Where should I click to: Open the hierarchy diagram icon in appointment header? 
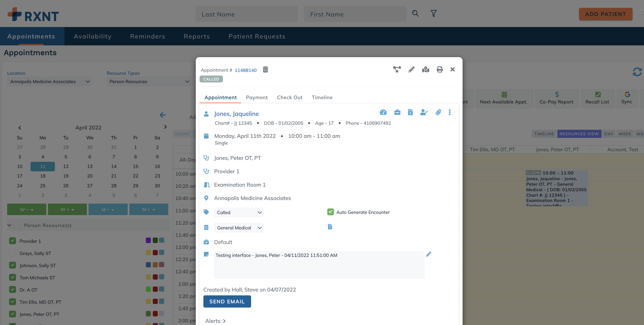pos(397,70)
